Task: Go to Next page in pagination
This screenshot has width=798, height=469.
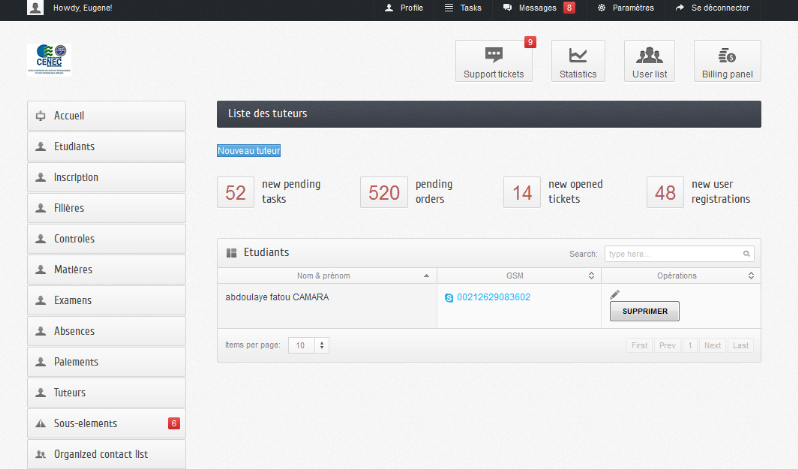Action: [x=712, y=345]
